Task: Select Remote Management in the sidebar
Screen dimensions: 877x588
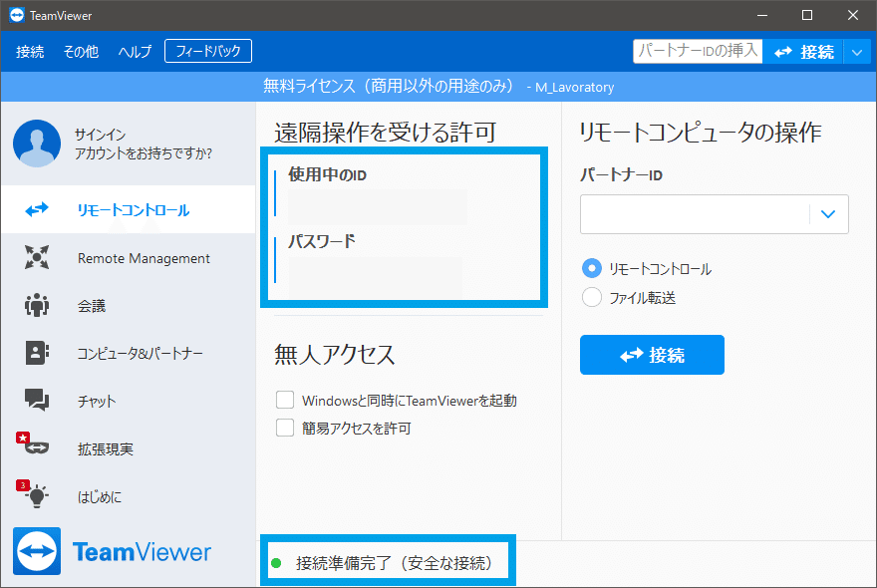Action: [x=129, y=258]
